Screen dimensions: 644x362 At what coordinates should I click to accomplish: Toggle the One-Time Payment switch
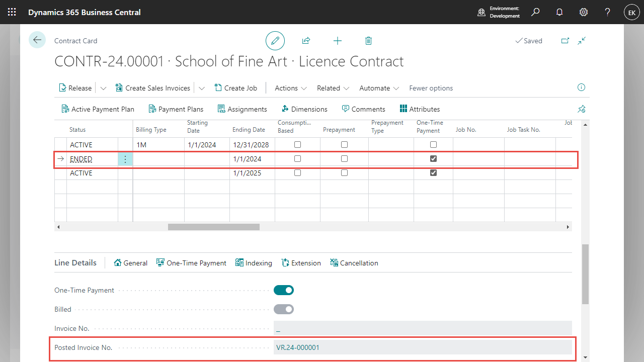(x=284, y=290)
